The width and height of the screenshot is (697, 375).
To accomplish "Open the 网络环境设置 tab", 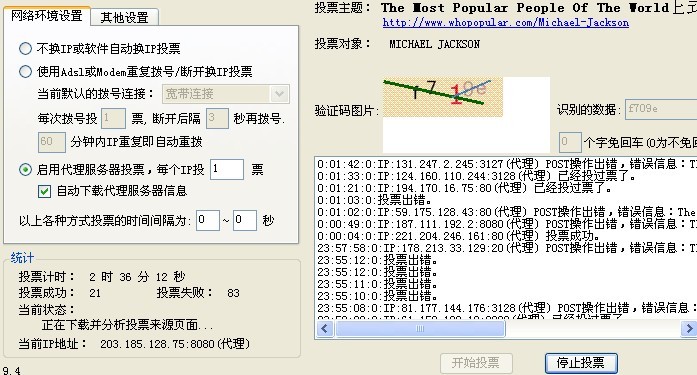I will 47,16.
